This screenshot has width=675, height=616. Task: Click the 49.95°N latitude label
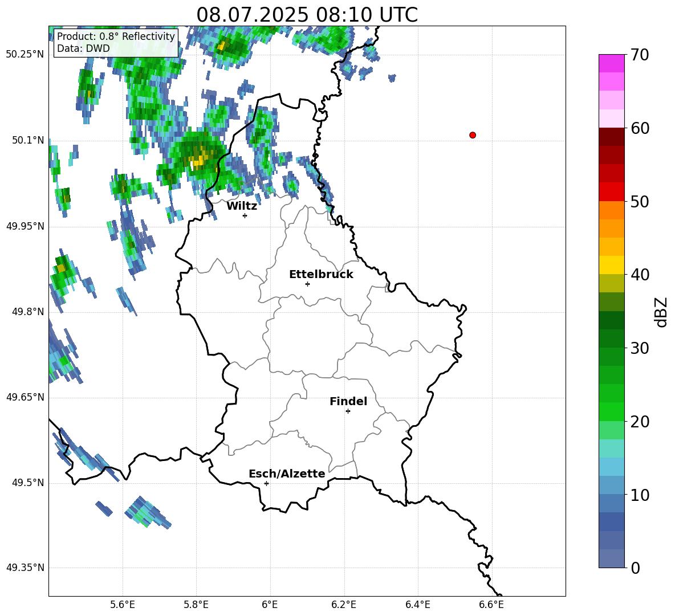point(25,226)
